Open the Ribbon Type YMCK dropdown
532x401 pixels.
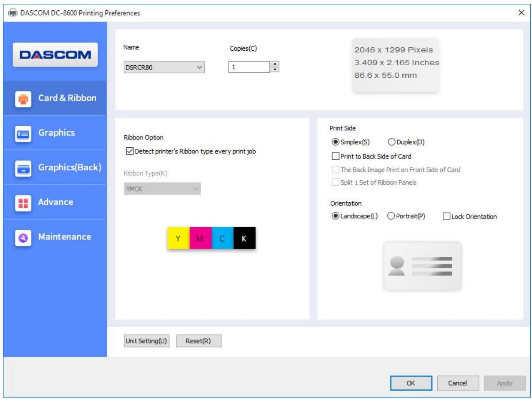coord(162,188)
